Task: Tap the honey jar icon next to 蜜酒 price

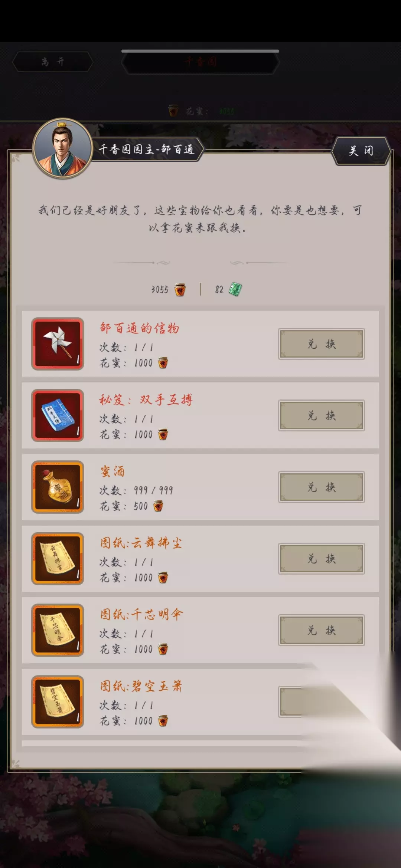Action: coord(158,506)
